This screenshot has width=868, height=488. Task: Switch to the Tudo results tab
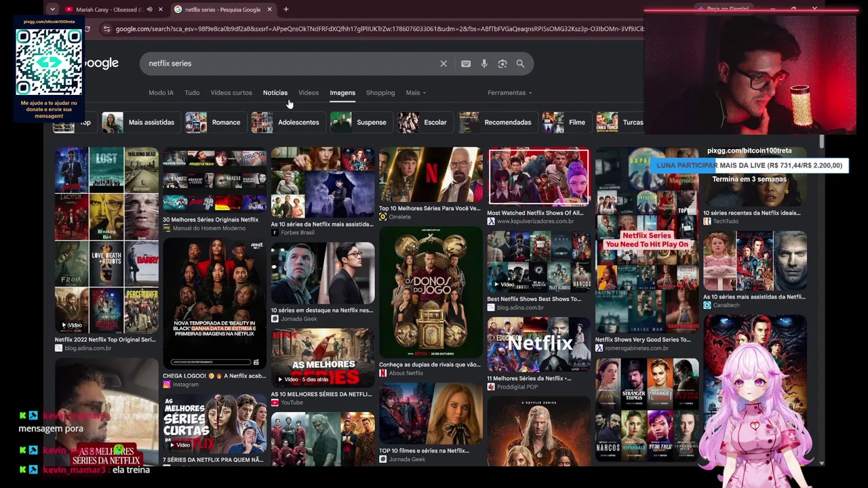tap(192, 93)
